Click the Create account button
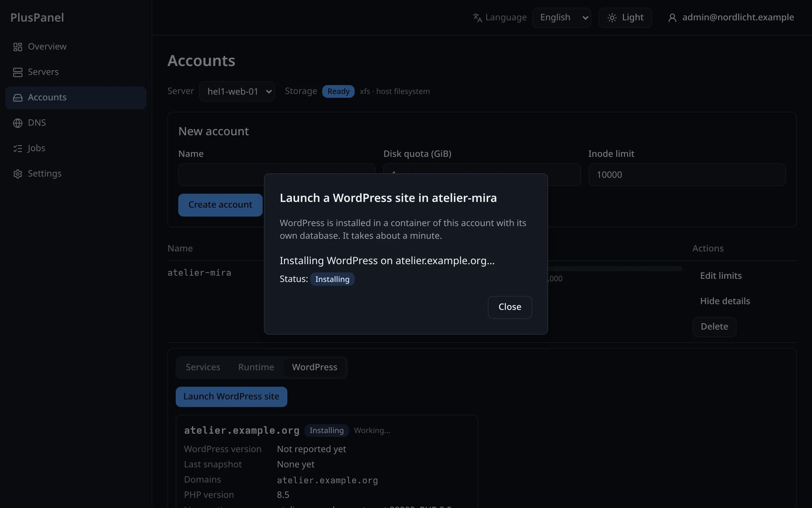Image resolution: width=812 pixels, height=508 pixels. pos(220,205)
